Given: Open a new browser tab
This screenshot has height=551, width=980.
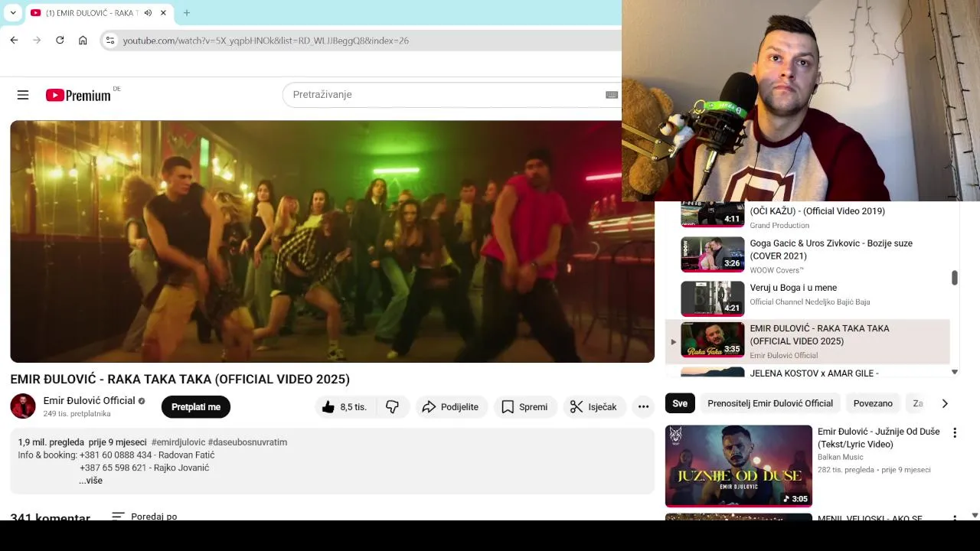Looking at the screenshot, I should [x=187, y=13].
